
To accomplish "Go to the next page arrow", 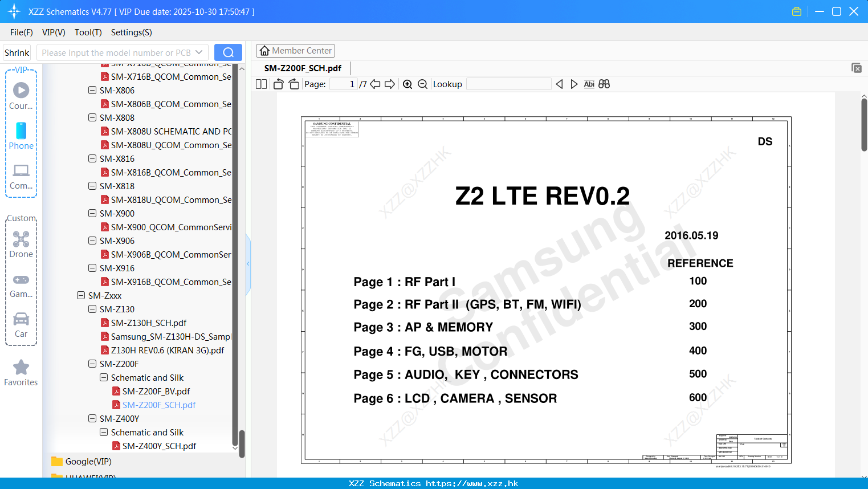I will pyautogui.click(x=390, y=84).
